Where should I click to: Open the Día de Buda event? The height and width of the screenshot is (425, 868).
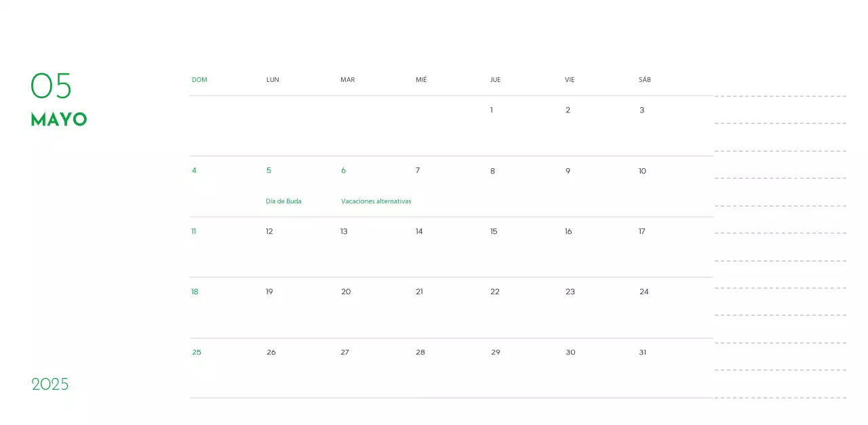(x=283, y=201)
